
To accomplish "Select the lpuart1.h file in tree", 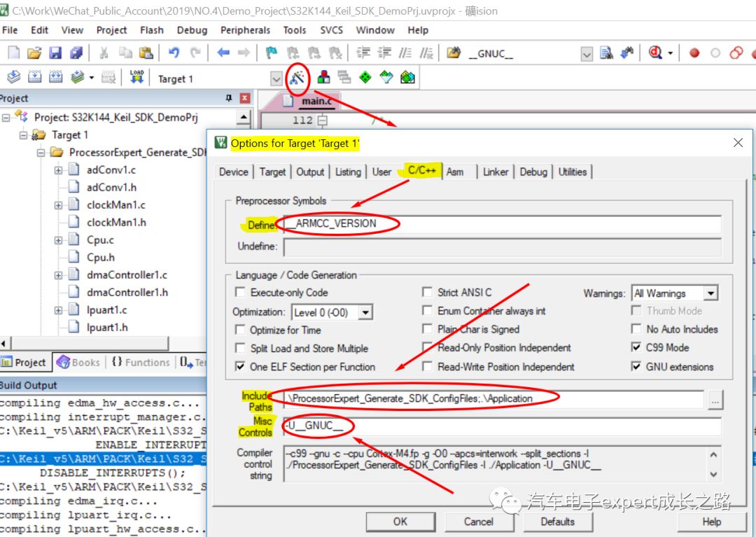I will coord(107,327).
